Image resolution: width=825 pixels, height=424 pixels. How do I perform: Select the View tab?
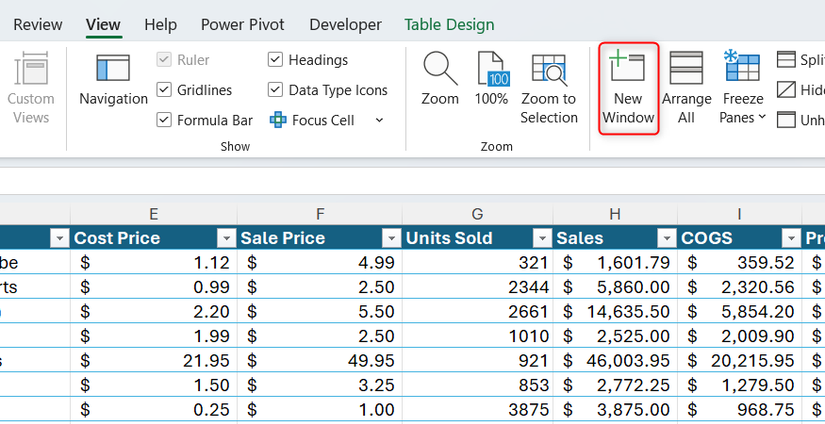pyautogui.click(x=103, y=25)
